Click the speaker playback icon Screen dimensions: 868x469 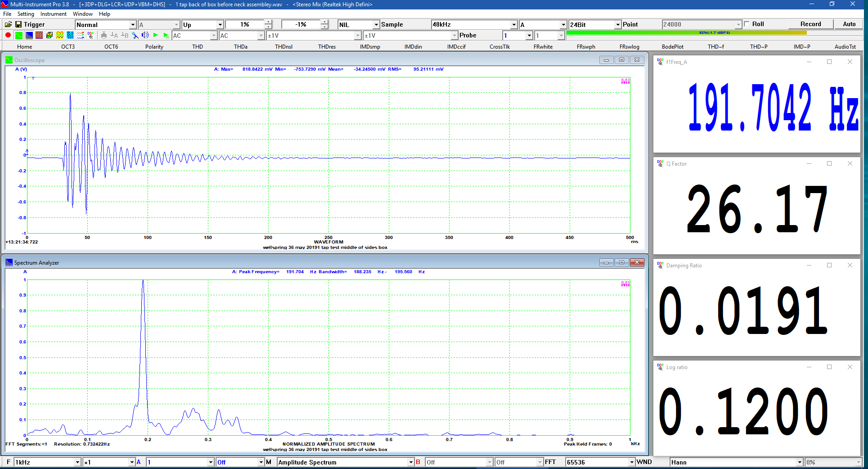[x=145, y=35]
